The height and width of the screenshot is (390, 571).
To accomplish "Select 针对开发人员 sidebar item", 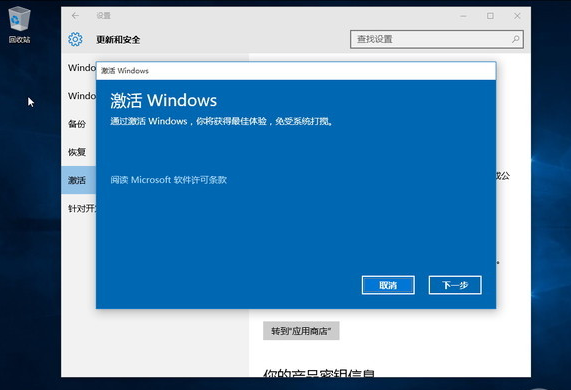I will [x=79, y=208].
